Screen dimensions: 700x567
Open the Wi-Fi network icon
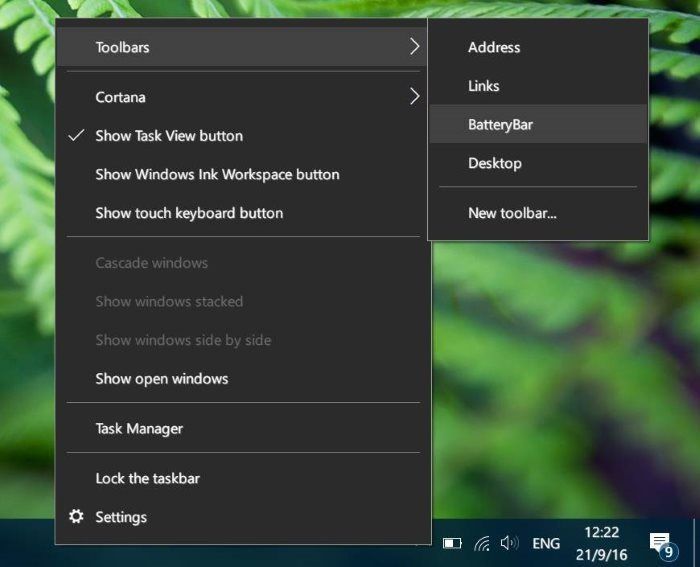[x=482, y=543]
